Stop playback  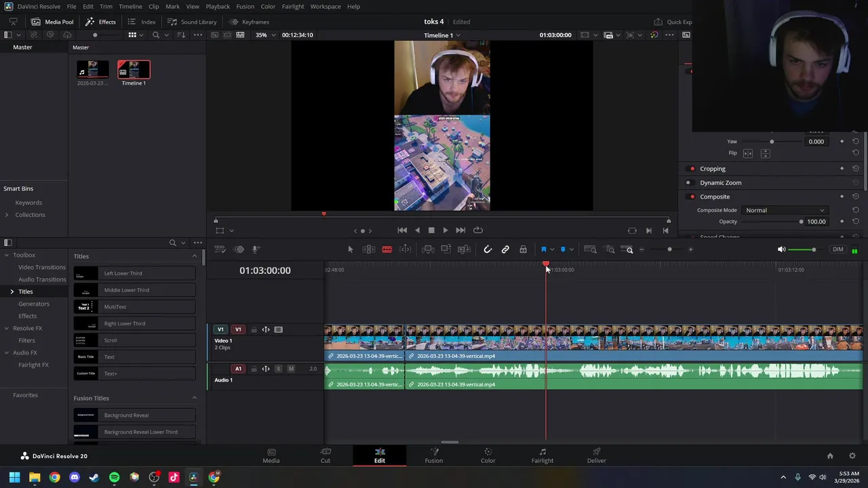[431, 230]
